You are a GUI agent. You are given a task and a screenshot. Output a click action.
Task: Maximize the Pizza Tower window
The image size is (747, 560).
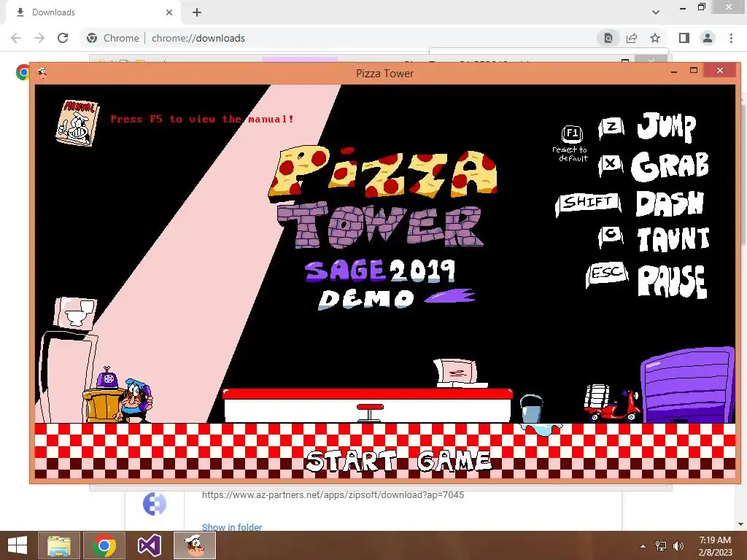(694, 71)
